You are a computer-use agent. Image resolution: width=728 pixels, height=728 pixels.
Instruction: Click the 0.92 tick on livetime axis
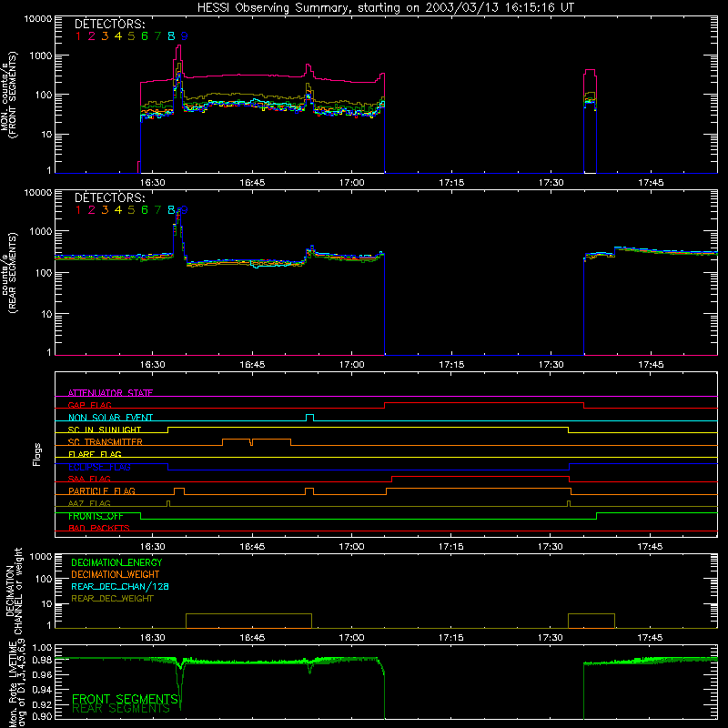click(42, 704)
